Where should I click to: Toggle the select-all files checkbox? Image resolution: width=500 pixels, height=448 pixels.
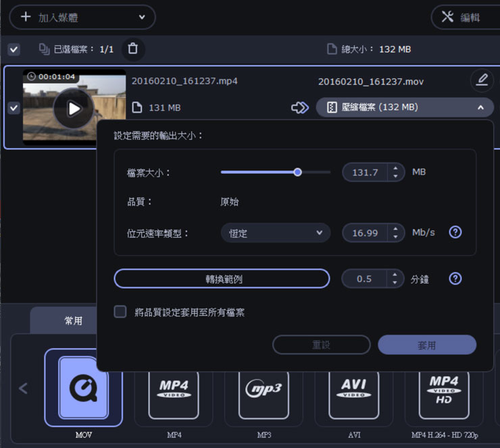[14, 49]
